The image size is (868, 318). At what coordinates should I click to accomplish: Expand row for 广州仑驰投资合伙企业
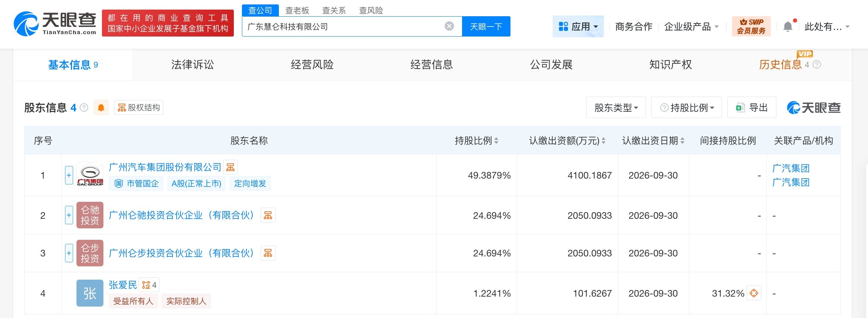tap(69, 215)
